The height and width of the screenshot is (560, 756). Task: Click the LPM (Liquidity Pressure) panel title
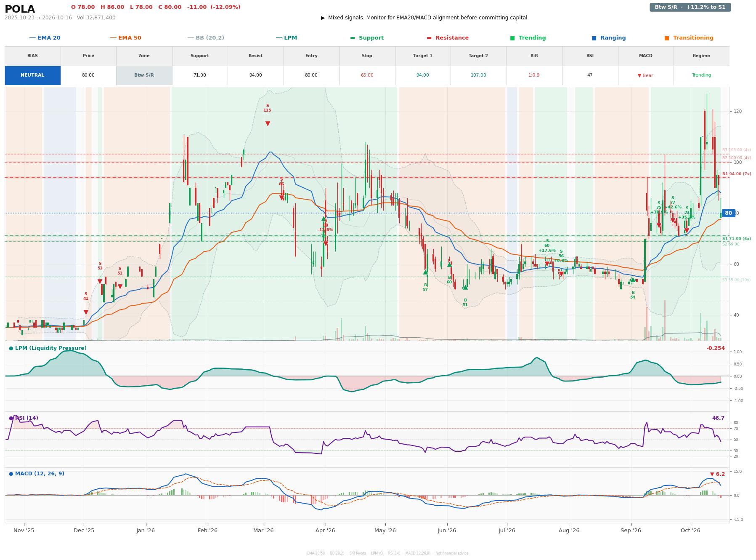tap(51, 348)
